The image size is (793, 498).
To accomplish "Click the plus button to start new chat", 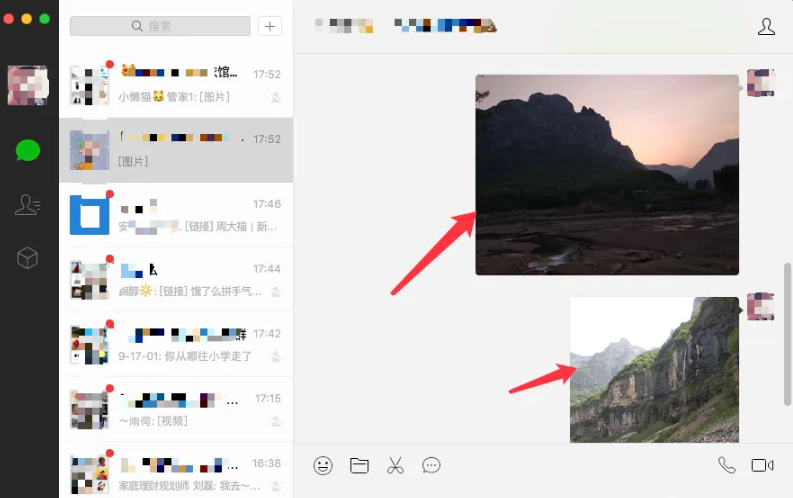I will [x=269, y=26].
